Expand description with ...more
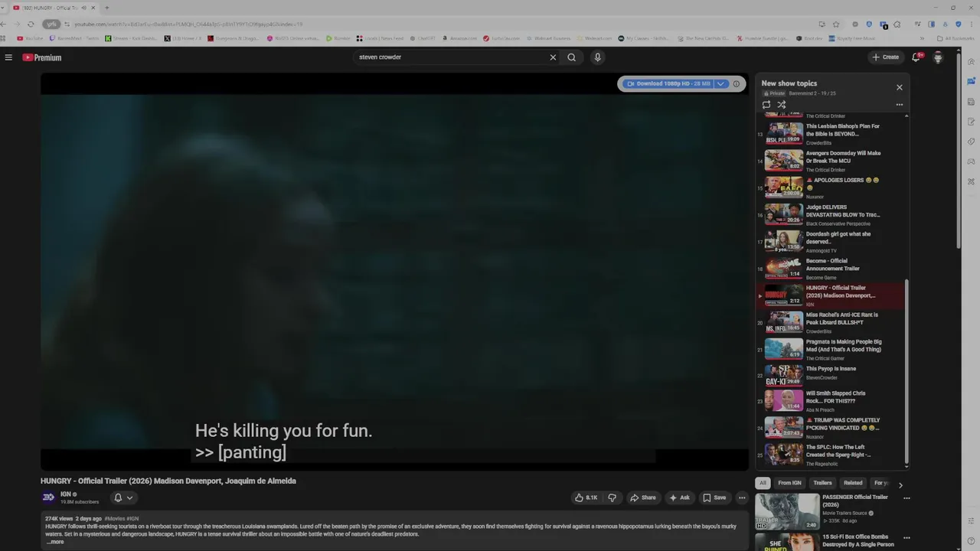The image size is (980, 551). 55,542
